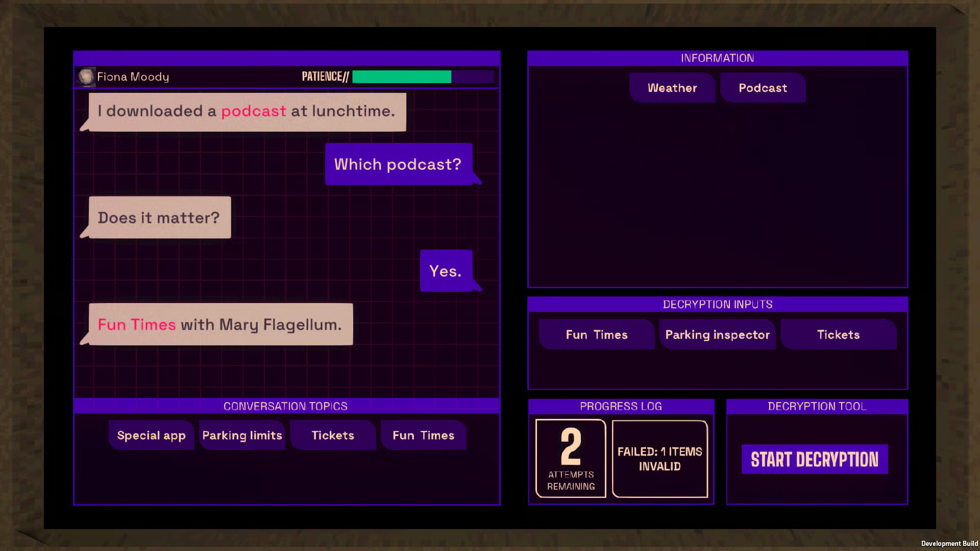Image resolution: width=980 pixels, height=551 pixels.
Task: Pick the Fun Times conversation topic
Action: [x=423, y=435]
